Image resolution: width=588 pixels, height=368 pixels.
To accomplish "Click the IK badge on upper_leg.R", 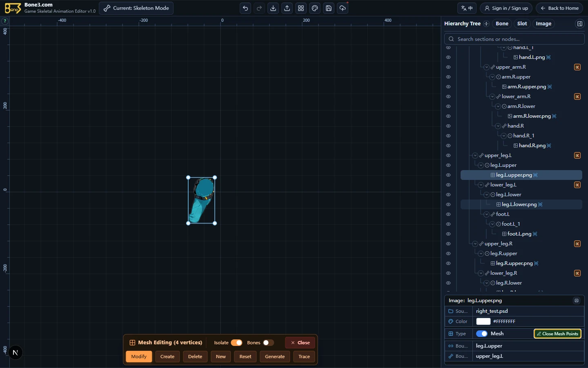I will (577, 244).
